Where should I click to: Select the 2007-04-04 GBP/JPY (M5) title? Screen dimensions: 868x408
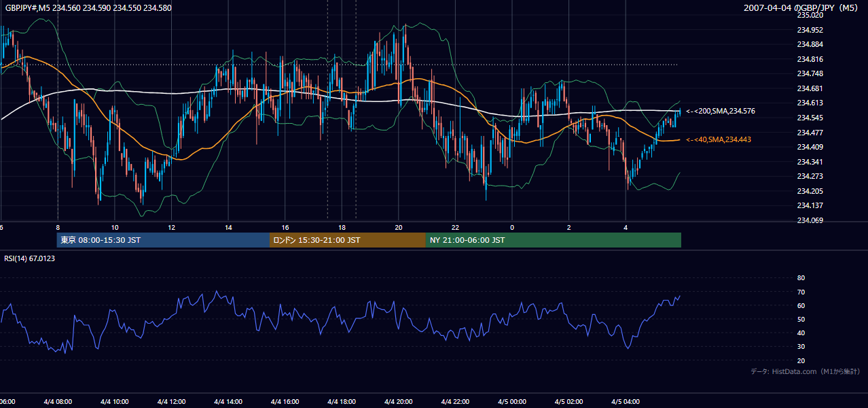[x=802, y=7]
